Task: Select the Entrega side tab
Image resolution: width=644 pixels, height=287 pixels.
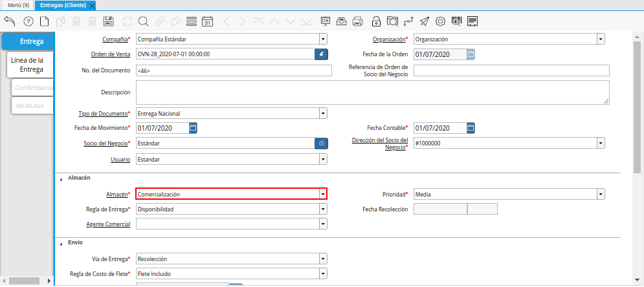Action: coord(28,41)
